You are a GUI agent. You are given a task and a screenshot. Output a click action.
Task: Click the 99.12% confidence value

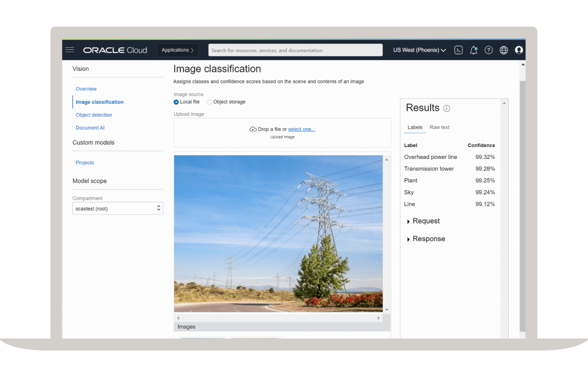(x=485, y=204)
